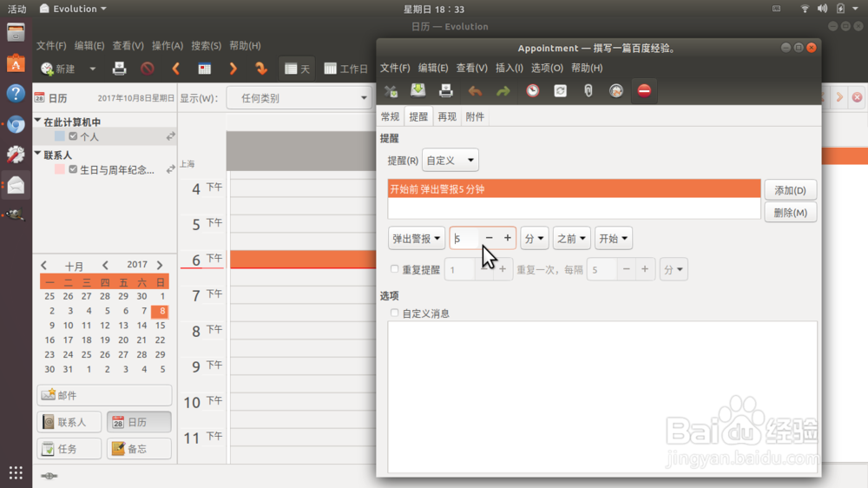This screenshot has width=868, height=488.
Task: Click the 添加(D) button
Action: coord(791,190)
